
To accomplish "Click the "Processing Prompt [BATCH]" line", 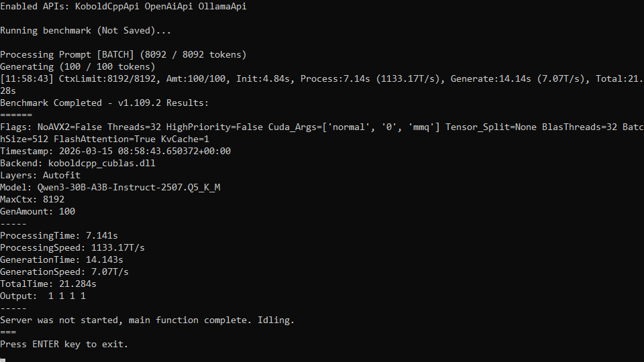I will pyautogui.click(x=123, y=55).
